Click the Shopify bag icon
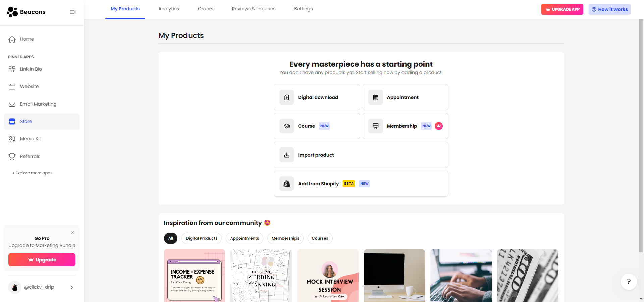 pos(287,184)
